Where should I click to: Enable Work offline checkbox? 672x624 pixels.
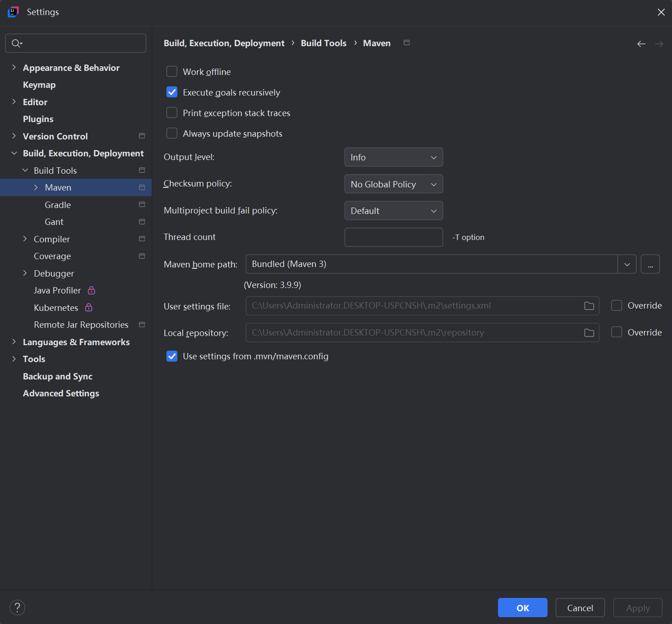click(172, 71)
